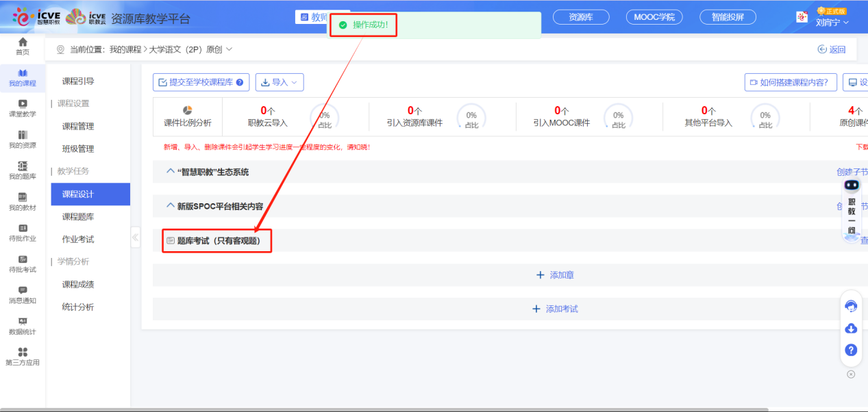Open the 题库考试(只有客观题) exam item
This screenshot has width=868, height=412.
[x=219, y=241]
